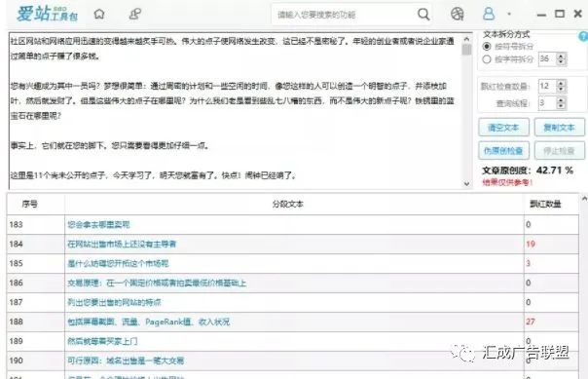588x379 pixels.
Task: Go to the home icon in top bar
Action: 99,15
